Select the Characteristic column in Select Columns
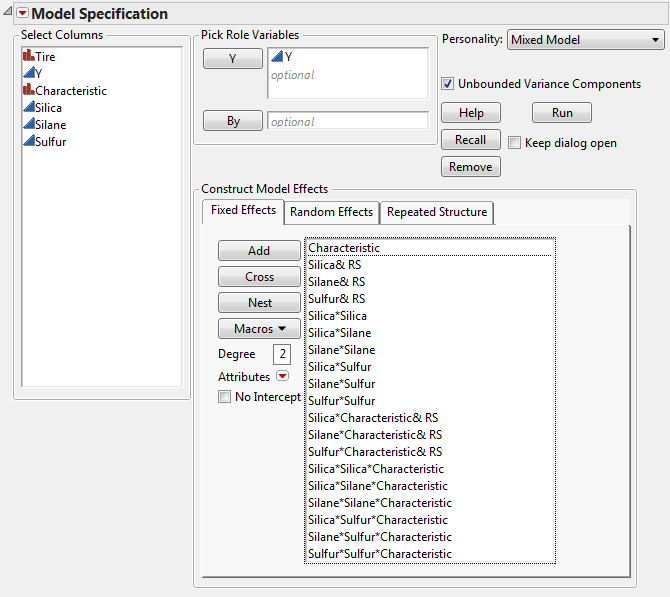670x597 pixels. tap(65, 90)
